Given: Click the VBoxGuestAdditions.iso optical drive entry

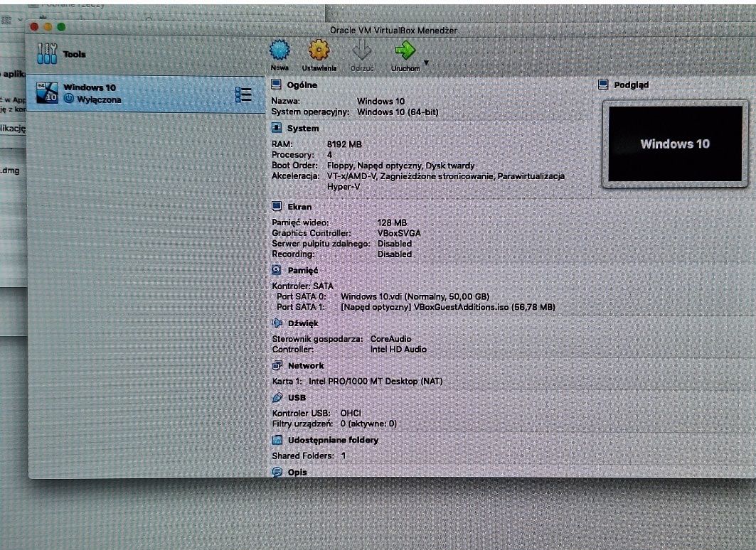Looking at the screenshot, I should 448,307.
